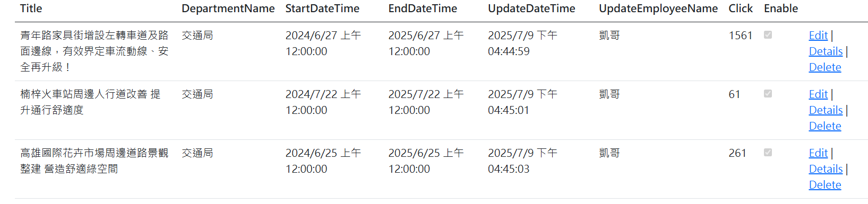
Task: Toggle Enable checkbox for the 1561-click row
Action: coord(768,35)
